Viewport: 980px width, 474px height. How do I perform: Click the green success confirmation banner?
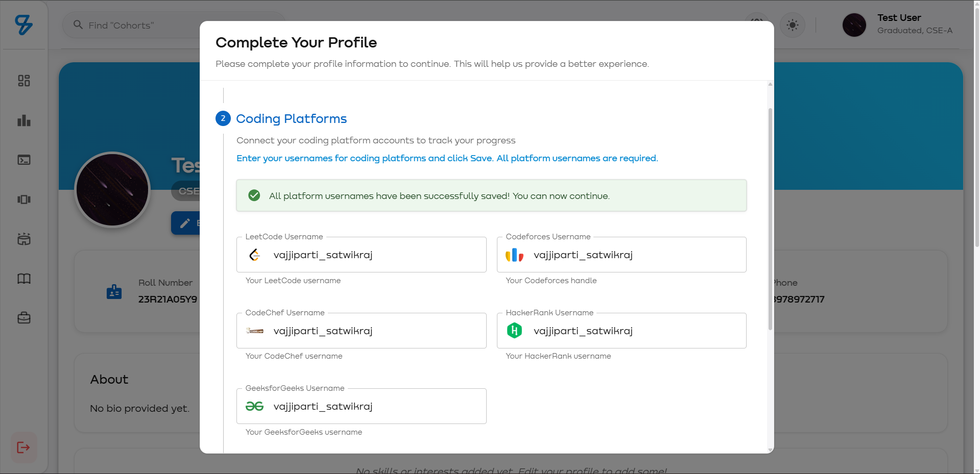tap(491, 195)
